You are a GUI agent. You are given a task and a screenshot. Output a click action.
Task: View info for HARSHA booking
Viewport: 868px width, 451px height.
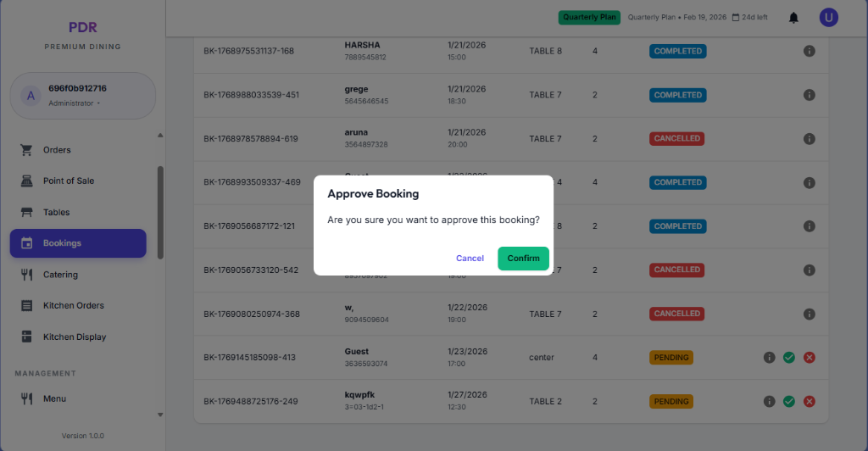pyautogui.click(x=810, y=51)
